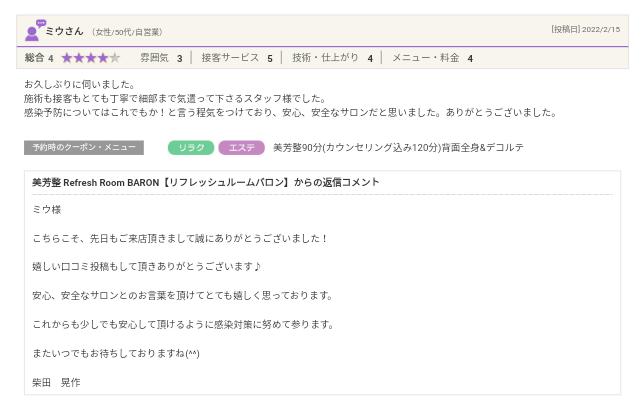
Task: Open the 美芳整90分 coupon menu text
Action: (x=397, y=148)
